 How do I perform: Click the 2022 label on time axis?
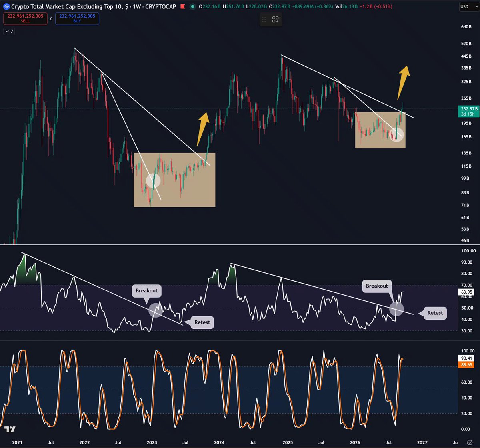85,442
